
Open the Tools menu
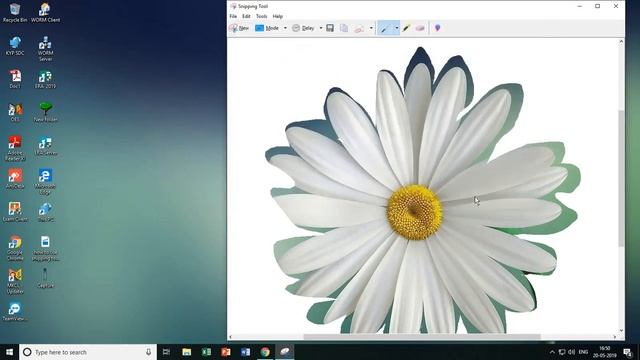pos(262,16)
